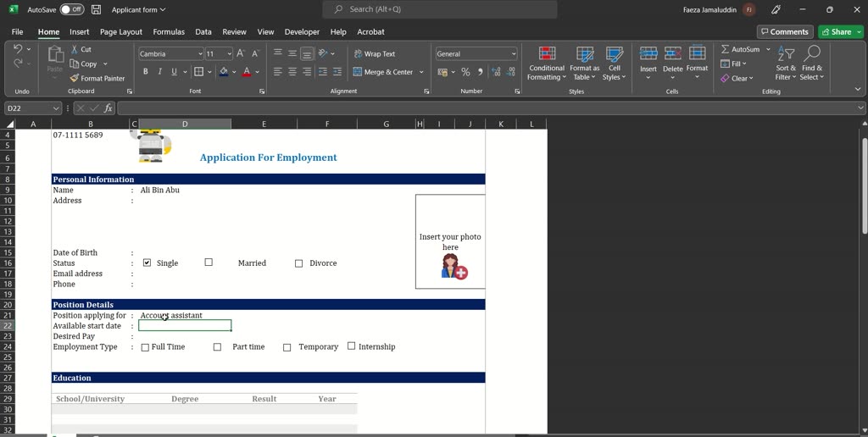Increase font size with larger A
Screen dimensions: 868x437
click(x=240, y=53)
